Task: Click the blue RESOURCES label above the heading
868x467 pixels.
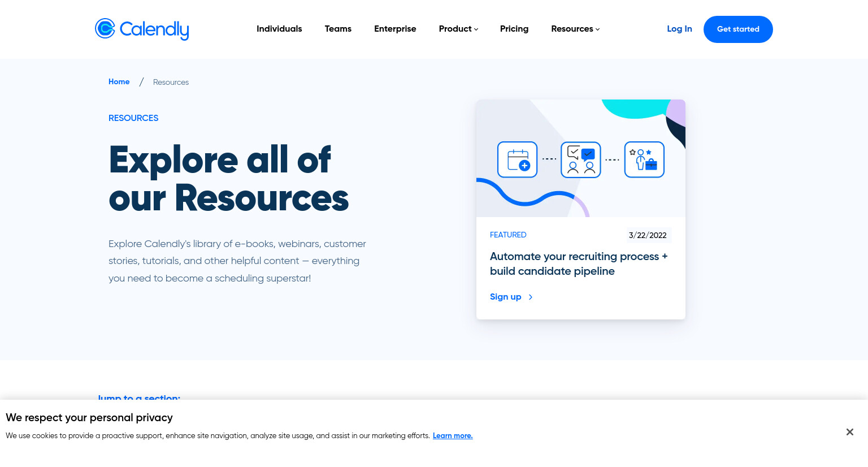Action: pyautogui.click(x=133, y=118)
